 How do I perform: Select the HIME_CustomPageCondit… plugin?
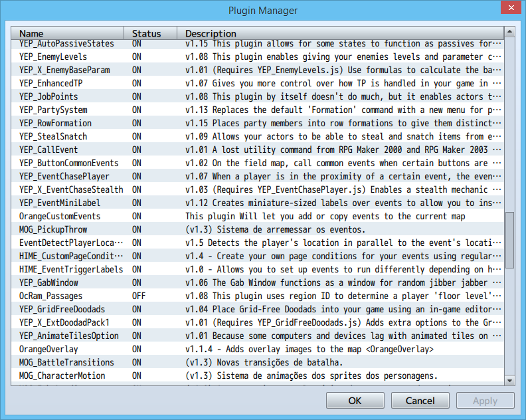click(x=258, y=256)
